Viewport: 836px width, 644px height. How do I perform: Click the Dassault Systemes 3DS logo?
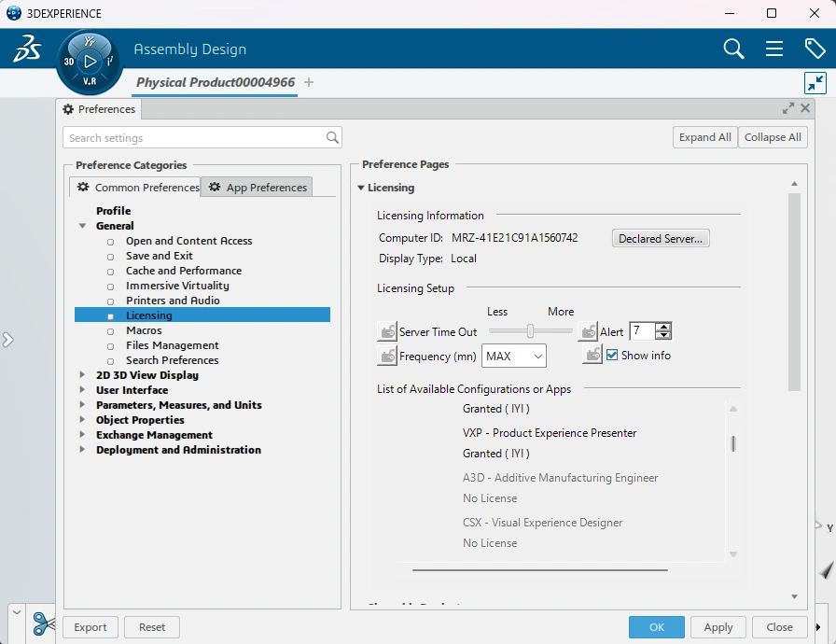click(27, 49)
